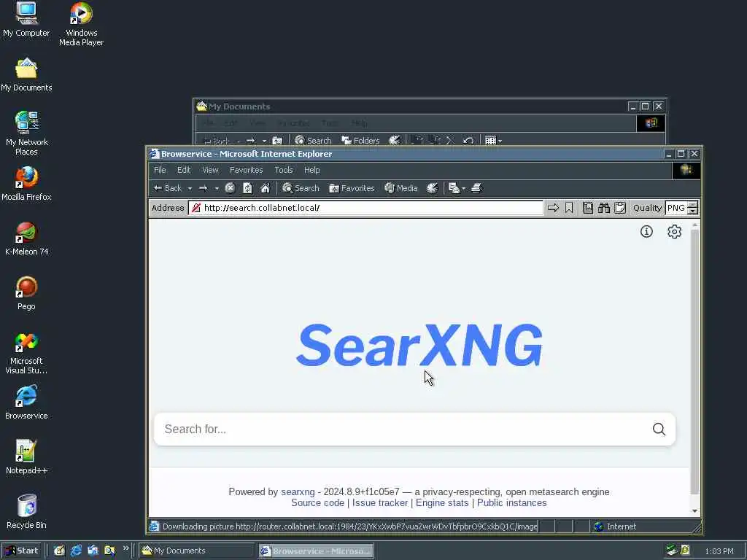This screenshot has width=747, height=560.
Task: Click the picture icon left of binoculars
Action: [588, 208]
